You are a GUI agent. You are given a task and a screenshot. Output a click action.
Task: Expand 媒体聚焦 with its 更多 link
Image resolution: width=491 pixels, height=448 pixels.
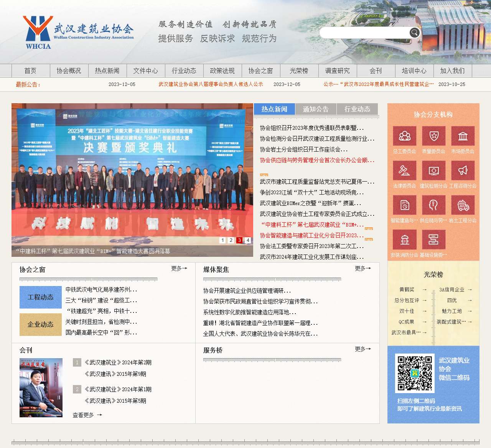pyautogui.click(x=362, y=269)
